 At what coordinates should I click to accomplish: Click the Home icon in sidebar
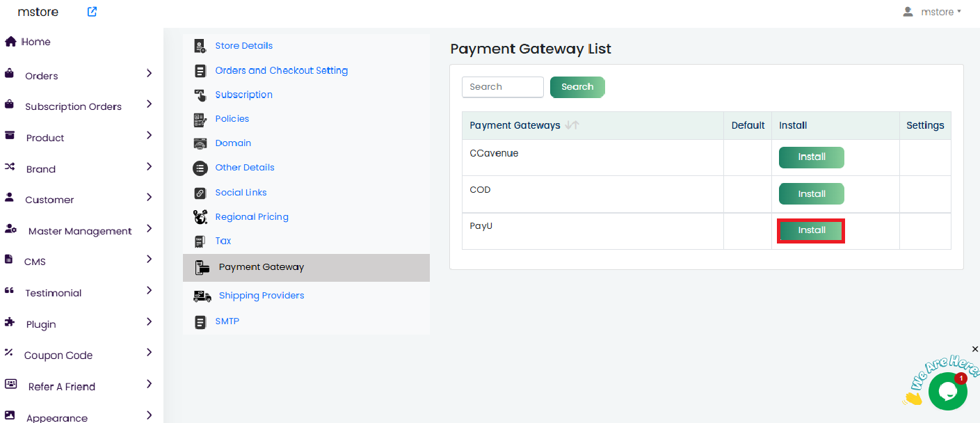(x=10, y=42)
